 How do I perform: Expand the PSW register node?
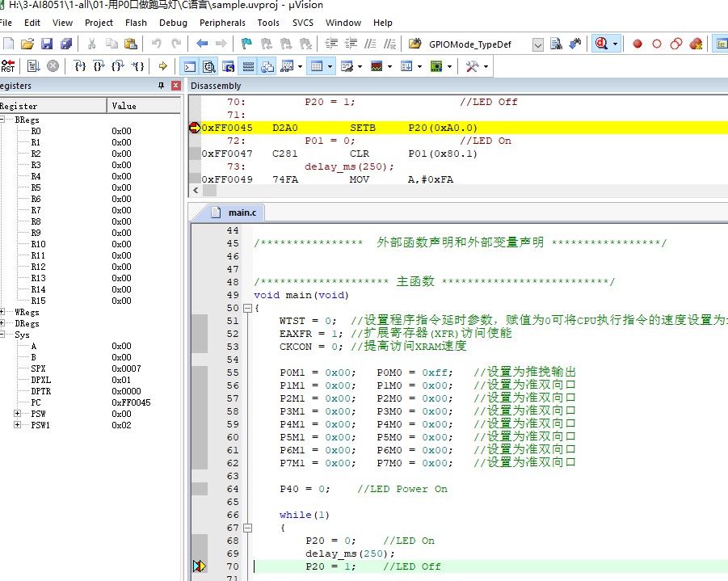(17, 414)
